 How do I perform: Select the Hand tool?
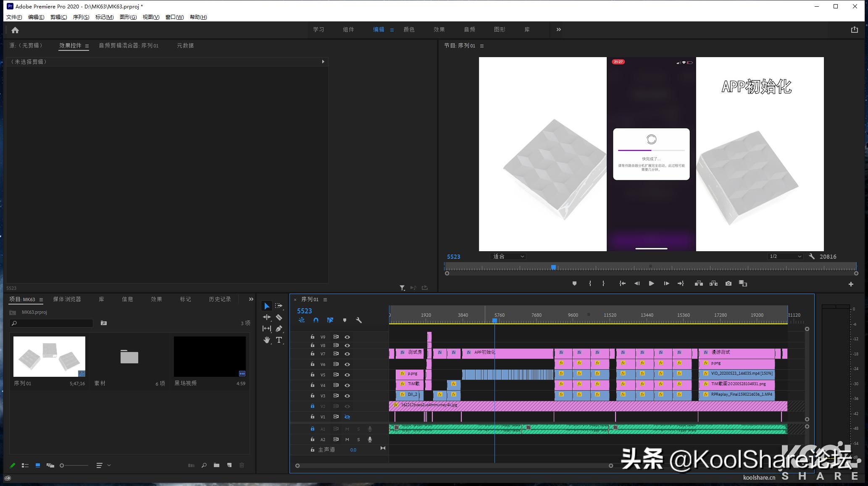pos(267,340)
